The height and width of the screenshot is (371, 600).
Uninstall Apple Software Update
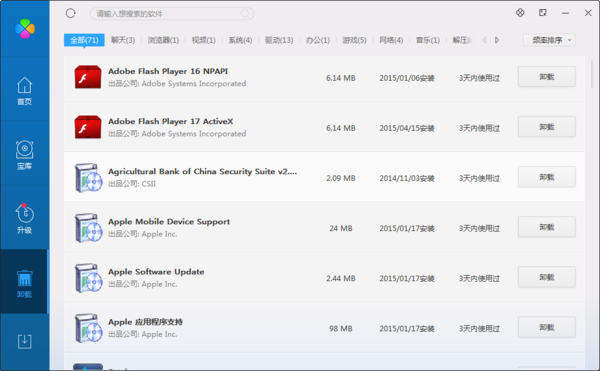(547, 277)
